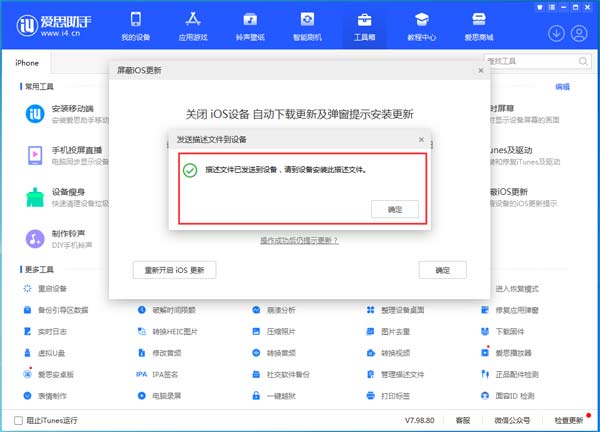Open the 设备瘦身 device cleanup tool
This screenshot has height=432, width=600.
point(67,197)
